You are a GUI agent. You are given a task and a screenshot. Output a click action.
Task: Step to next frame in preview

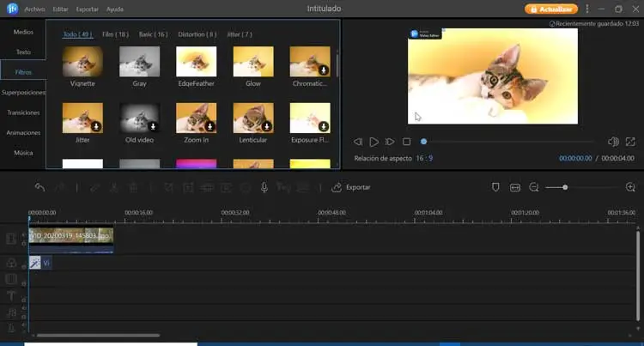(390, 142)
